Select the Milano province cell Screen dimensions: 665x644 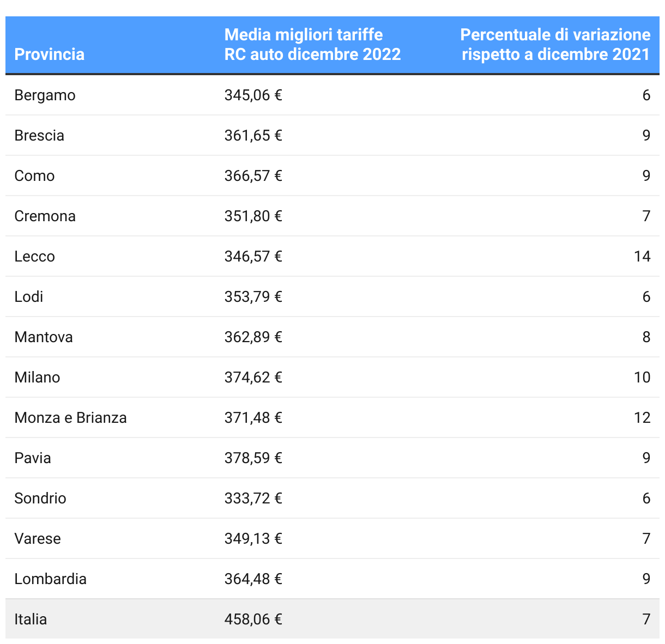coord(38,378)
